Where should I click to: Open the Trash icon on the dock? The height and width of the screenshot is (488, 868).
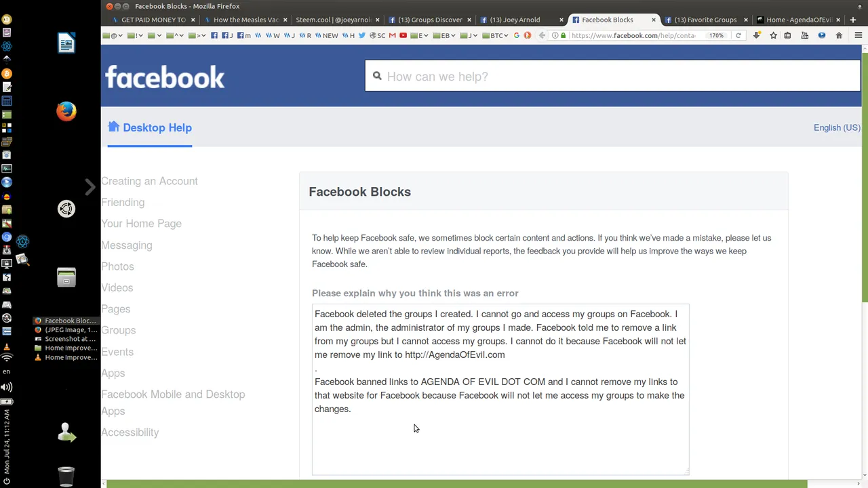66,476
